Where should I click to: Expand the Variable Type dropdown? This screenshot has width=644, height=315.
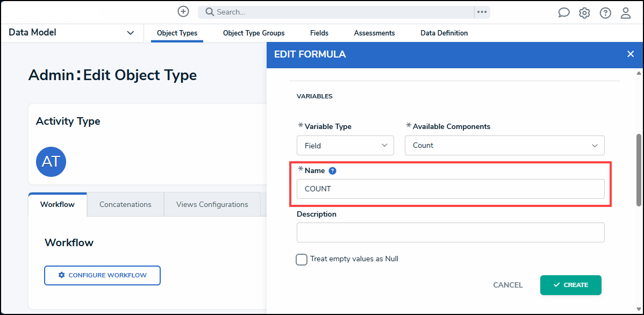click(345, 146)
